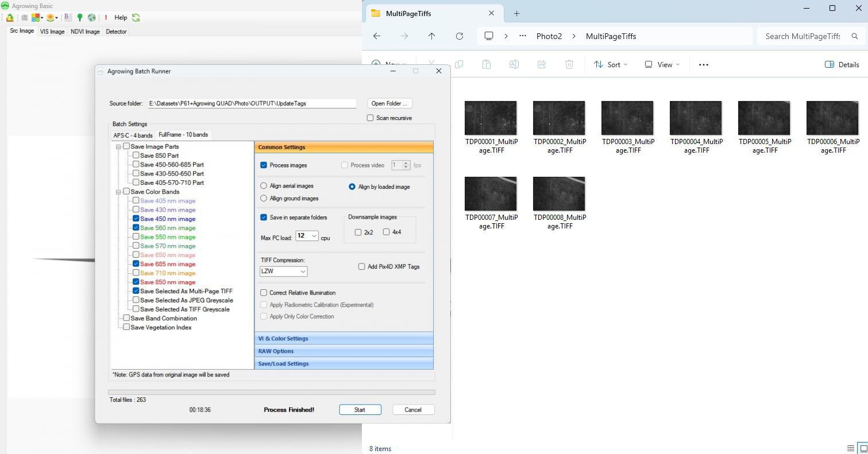The height and width of the screenshot is (454, 868).
Task: Select Align by loaded image option
Action: [x=352, y=187]
